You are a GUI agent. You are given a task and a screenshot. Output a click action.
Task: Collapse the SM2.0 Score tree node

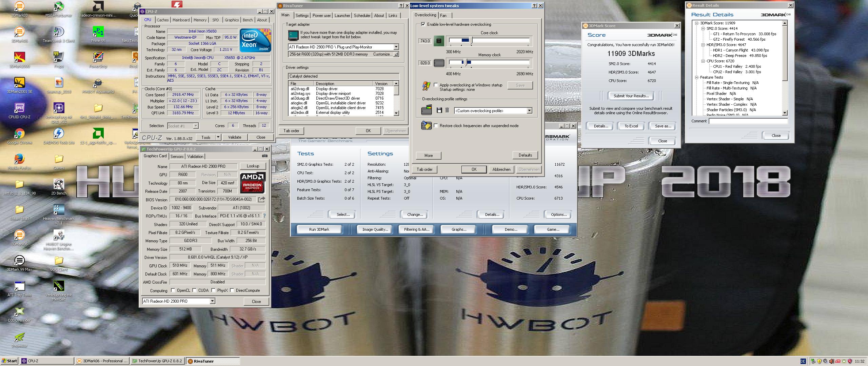tap(703, 28)
